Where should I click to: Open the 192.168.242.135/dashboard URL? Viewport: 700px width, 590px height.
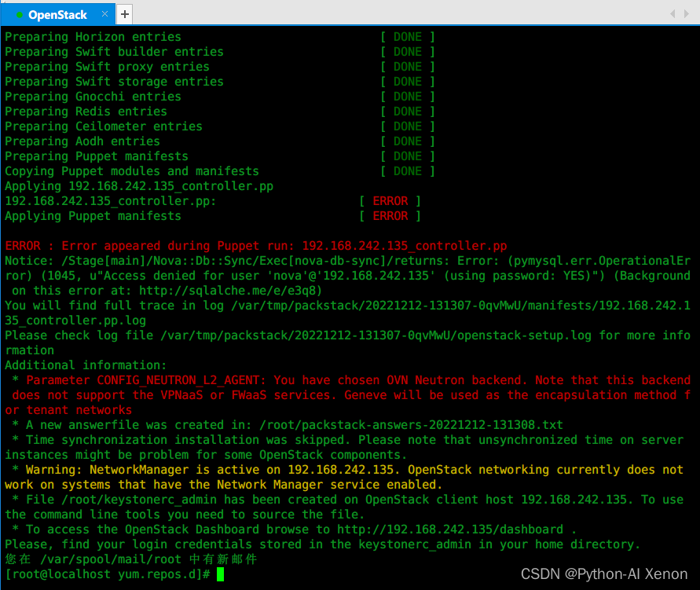click(x=450, y=530)
